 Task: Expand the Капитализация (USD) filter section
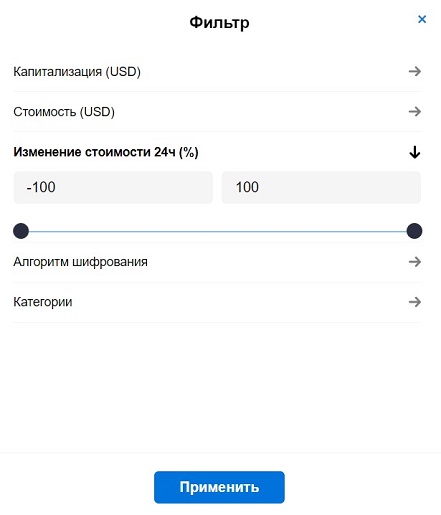tap(217, 72)
